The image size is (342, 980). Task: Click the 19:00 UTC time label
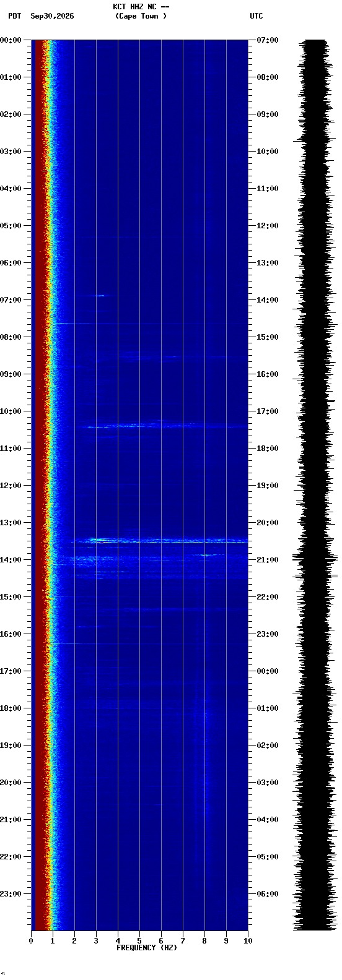pos(268,486)
